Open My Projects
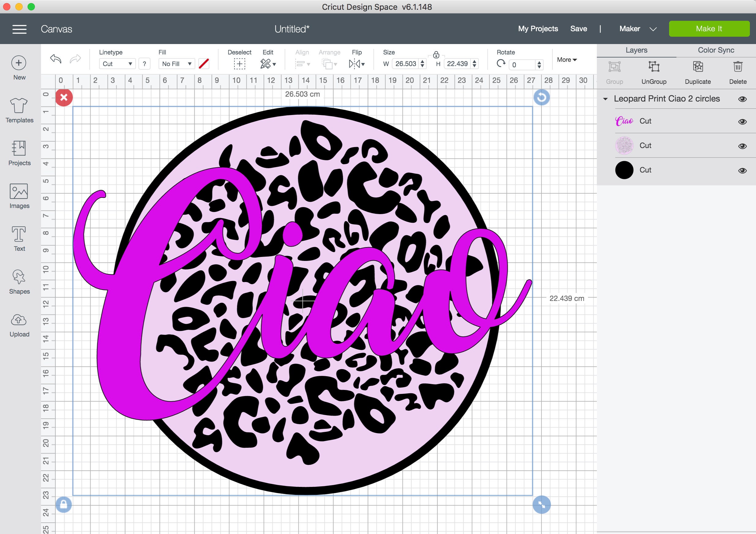The image size is (756, 534). (x=538, y=29)
